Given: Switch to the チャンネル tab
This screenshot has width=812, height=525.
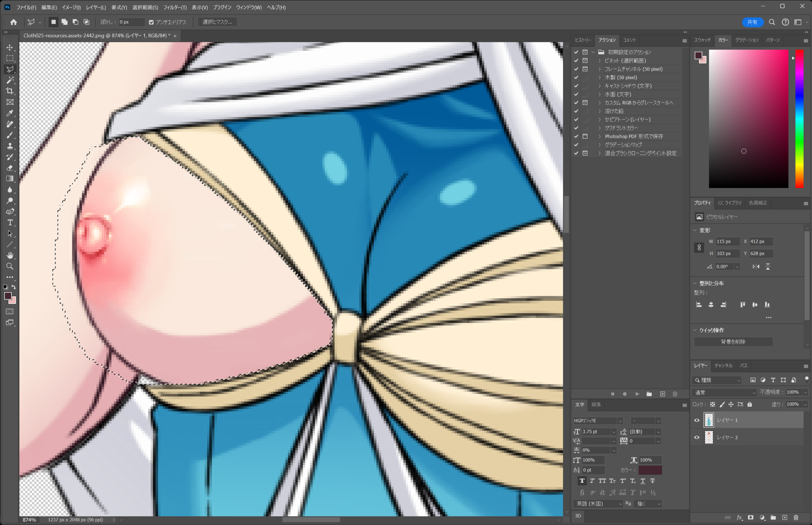Looking at the screenshot, I should tap(723, 366).
